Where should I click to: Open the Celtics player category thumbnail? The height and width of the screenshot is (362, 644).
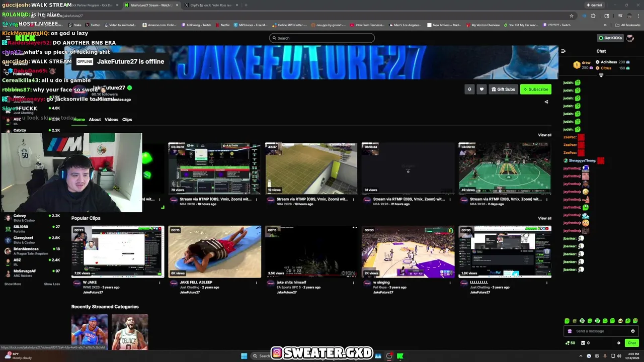pos(130,332)
